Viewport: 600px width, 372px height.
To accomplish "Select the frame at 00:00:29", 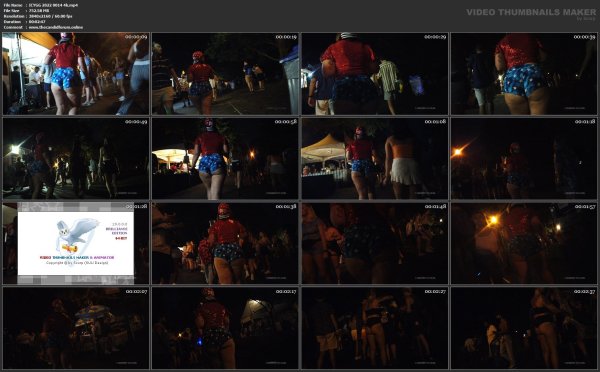I will [375, 73].
